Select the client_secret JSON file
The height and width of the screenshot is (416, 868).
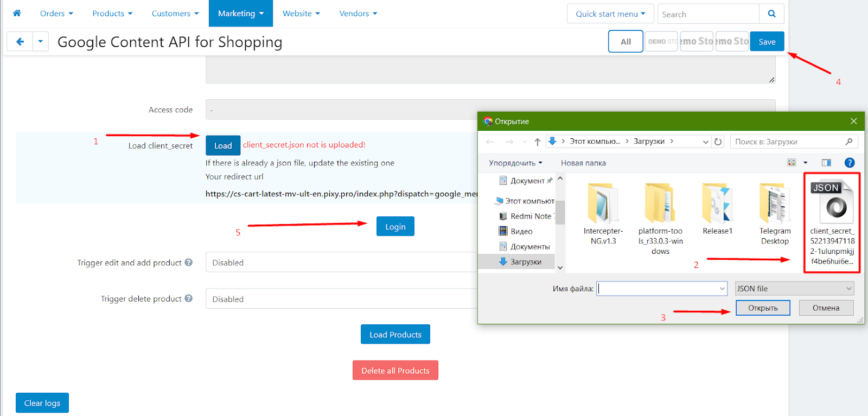832,222
